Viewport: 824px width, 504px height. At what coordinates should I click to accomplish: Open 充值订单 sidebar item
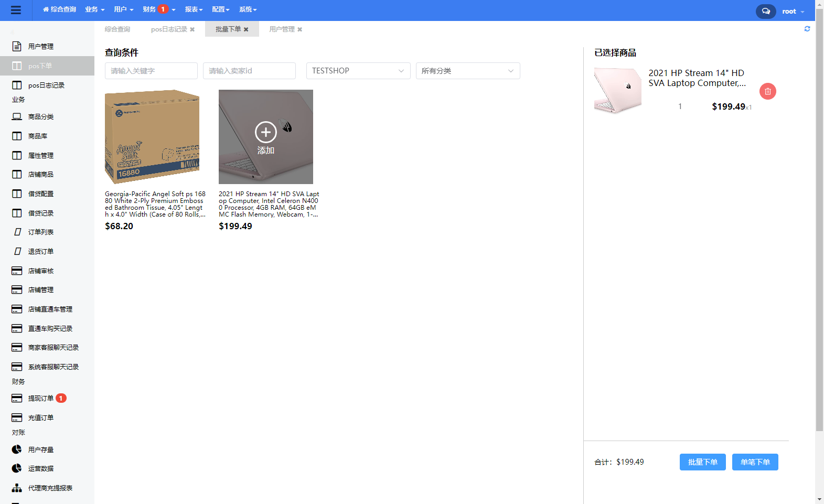coord(47,417)
